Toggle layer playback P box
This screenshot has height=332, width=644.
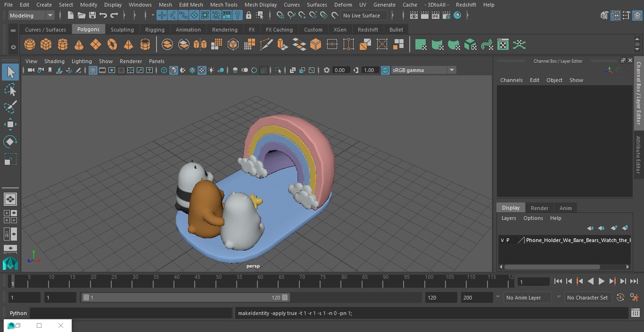(x=508, y=240)
